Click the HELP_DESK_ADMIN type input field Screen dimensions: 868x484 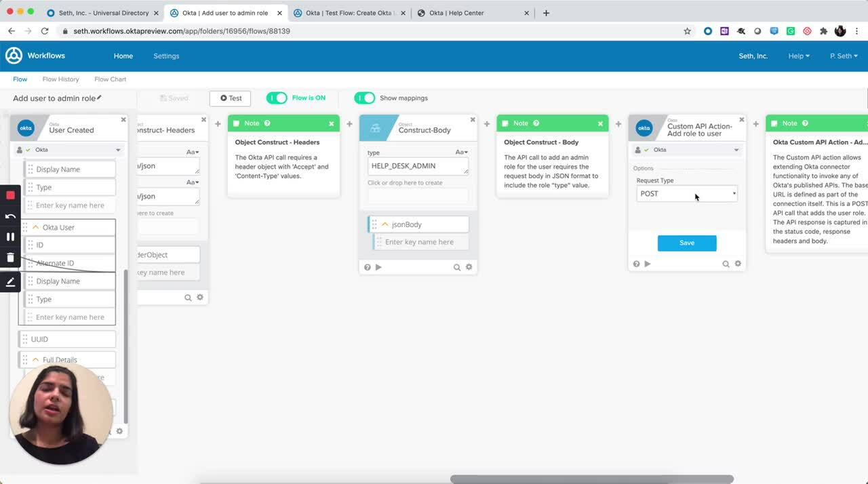418,166
